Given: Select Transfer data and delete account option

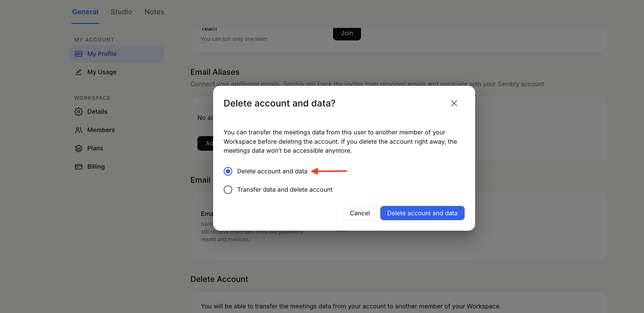Looking at the screenshot, I should point(228,190).
